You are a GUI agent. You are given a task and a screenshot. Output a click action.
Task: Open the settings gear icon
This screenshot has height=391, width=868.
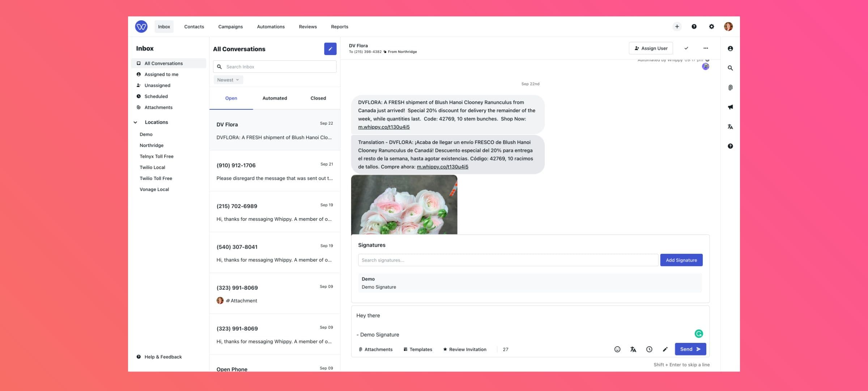click(x=711, y=26)
